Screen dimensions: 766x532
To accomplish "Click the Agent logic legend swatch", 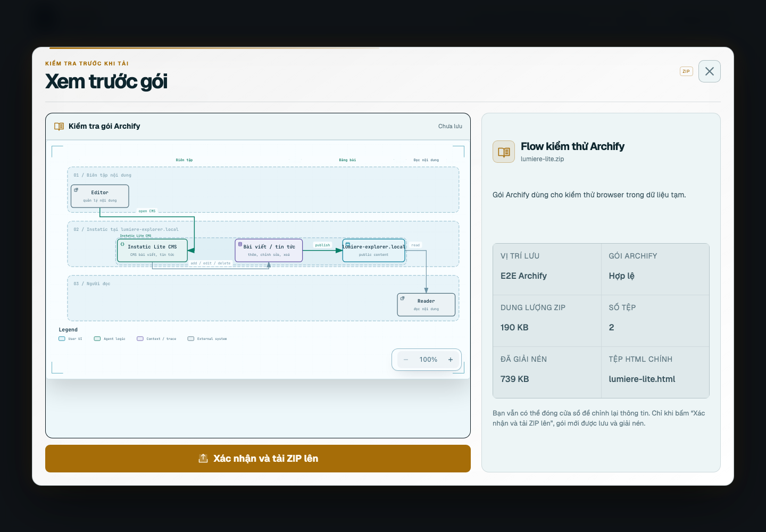I will pyautogui.click(x=97, y=338).
